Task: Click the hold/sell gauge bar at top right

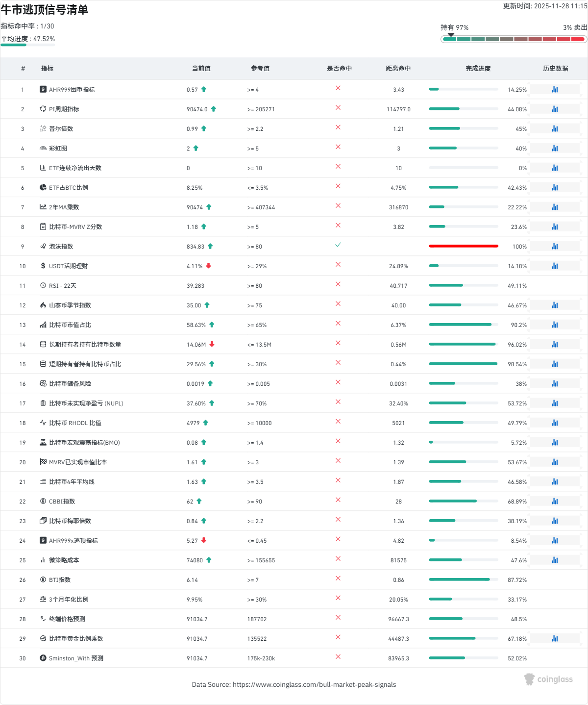Action: pyautogui.click(x=514, y=39)
